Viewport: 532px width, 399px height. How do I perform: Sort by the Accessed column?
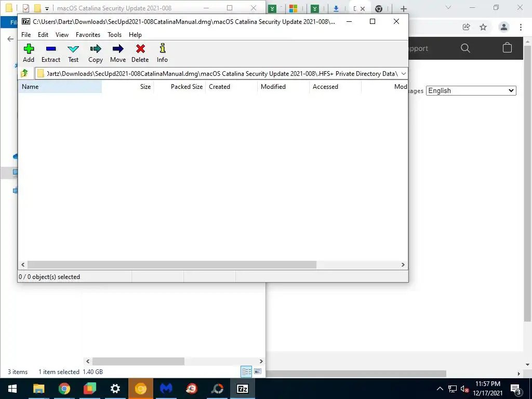coord(336,87)
